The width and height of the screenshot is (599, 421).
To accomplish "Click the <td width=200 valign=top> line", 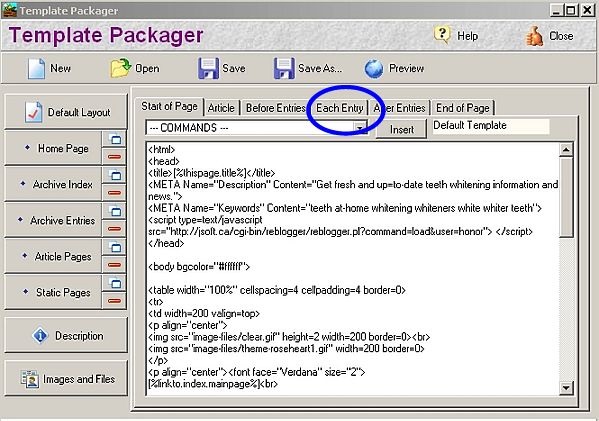I will click(x=204, y=314).
